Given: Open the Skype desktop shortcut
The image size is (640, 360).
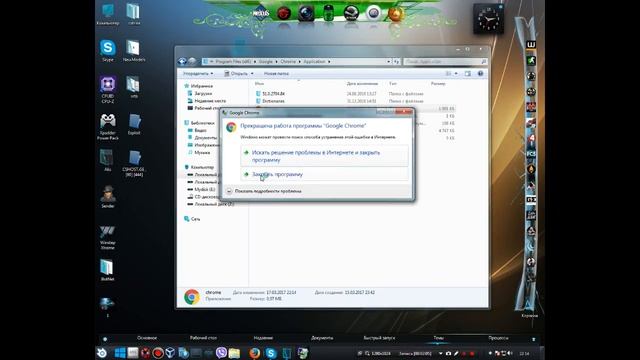Looking at the screenshot, I should click(108, 51).
